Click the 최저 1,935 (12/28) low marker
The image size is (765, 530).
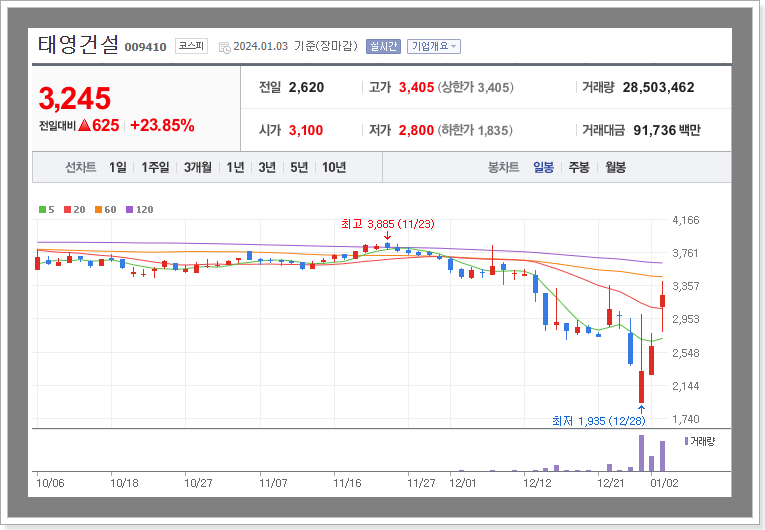coord(599,421)
